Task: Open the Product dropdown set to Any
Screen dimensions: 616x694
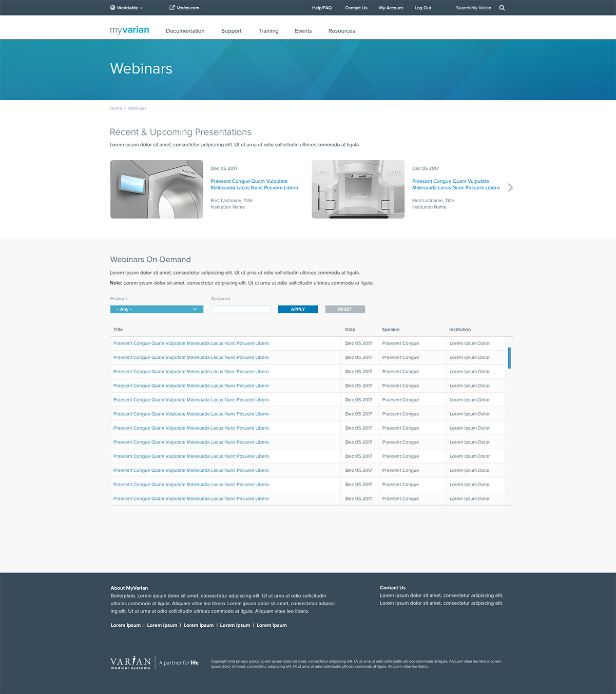Action: click(157, 309)
